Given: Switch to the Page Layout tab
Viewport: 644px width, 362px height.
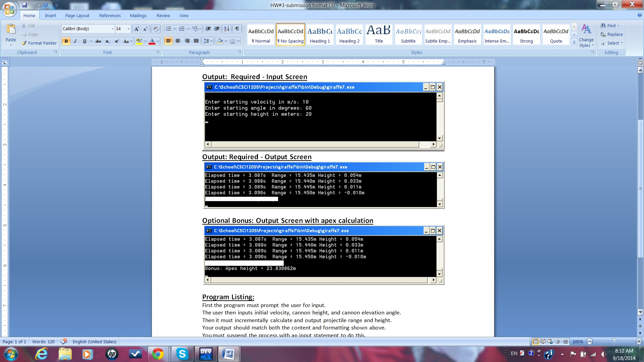Looking at the screenshot, I should [x=77, y=15].
